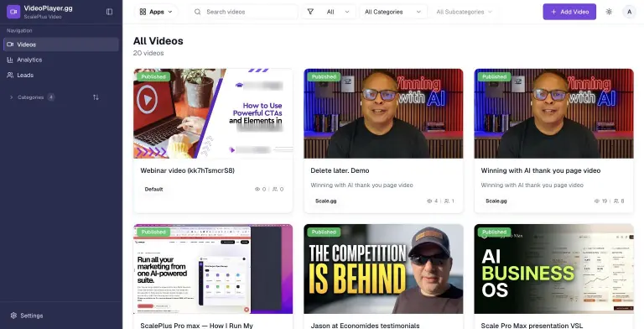
Task: Click Scale.gg tag on Delete later. Demo
Action: (x=325, y=201)
